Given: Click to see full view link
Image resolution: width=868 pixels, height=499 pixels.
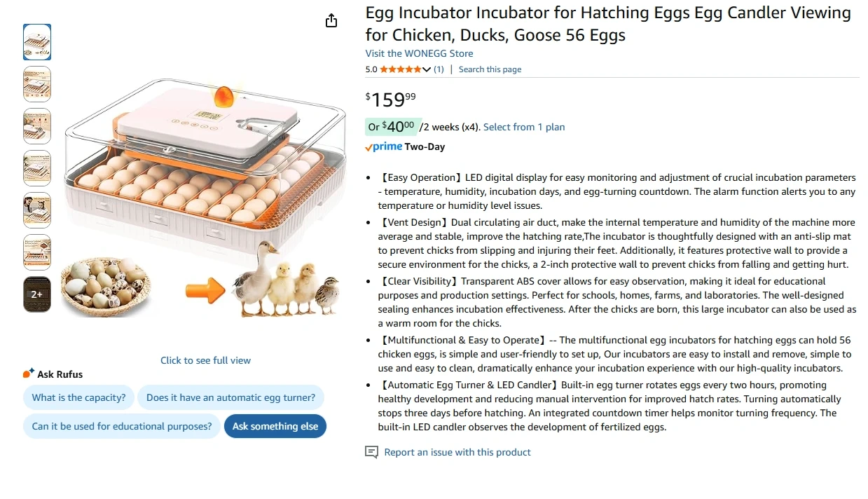Looking at the screenshot, I should [205, 360].
